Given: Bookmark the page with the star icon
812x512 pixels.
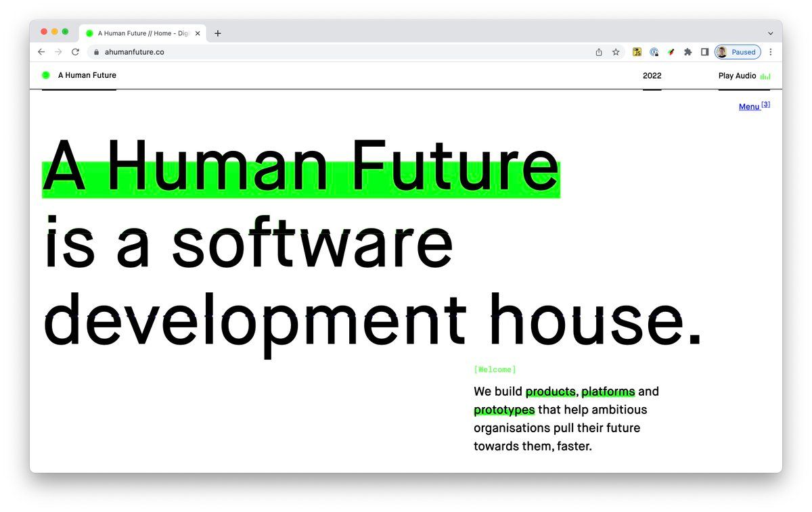Looking at the screenshot, I should [x=614, y=51].
